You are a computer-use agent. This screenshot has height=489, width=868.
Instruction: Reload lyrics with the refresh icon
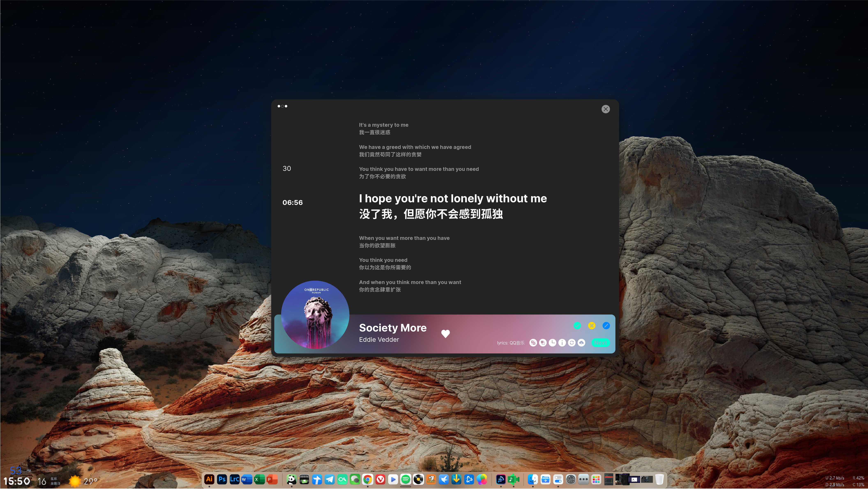pyautogui.click(x=572, y=343)
